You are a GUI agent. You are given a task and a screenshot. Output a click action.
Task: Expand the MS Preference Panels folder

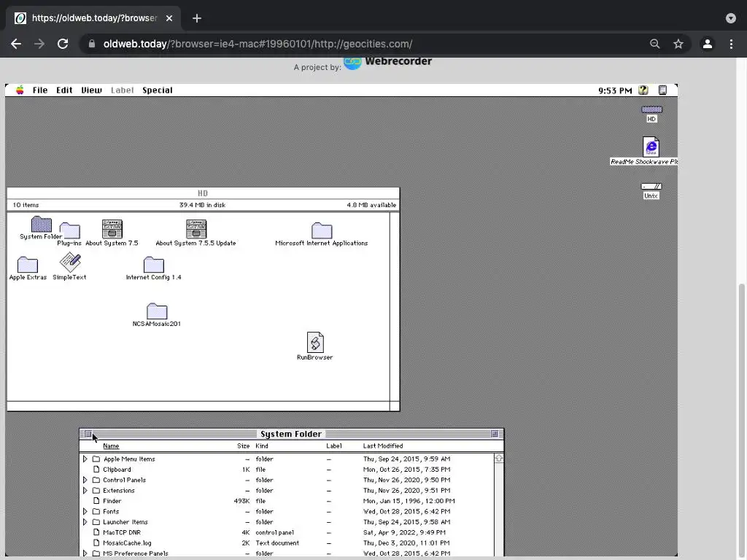coord(85,553)
